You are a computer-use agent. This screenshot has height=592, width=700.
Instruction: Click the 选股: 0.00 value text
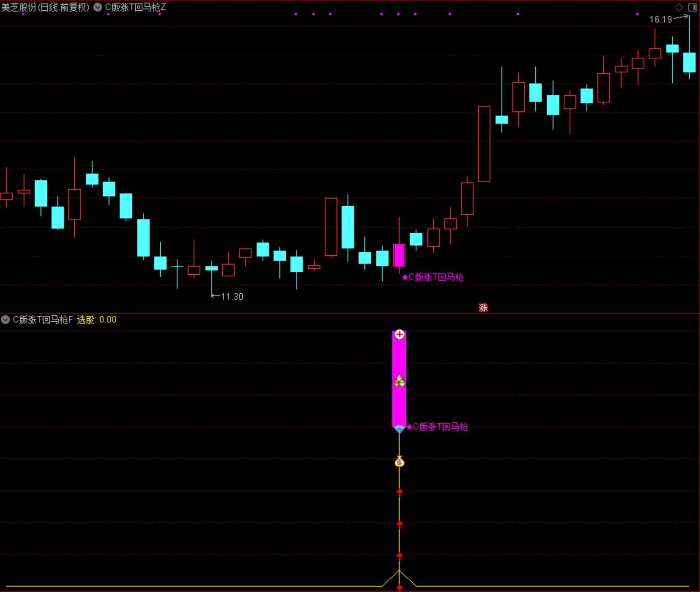pyautogui.click(x=97, y=320)
